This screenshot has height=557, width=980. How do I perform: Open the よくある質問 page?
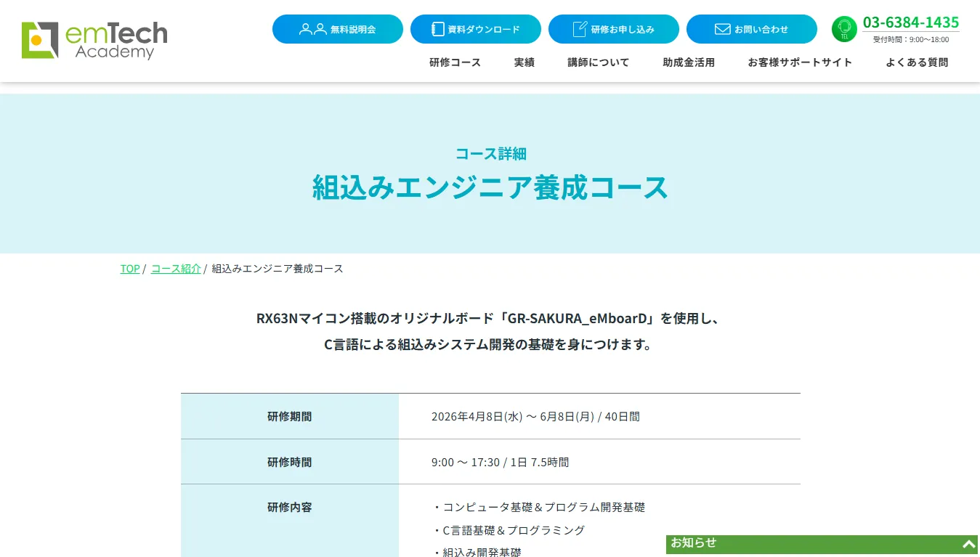pyautogui.click(x=916, y=62)
